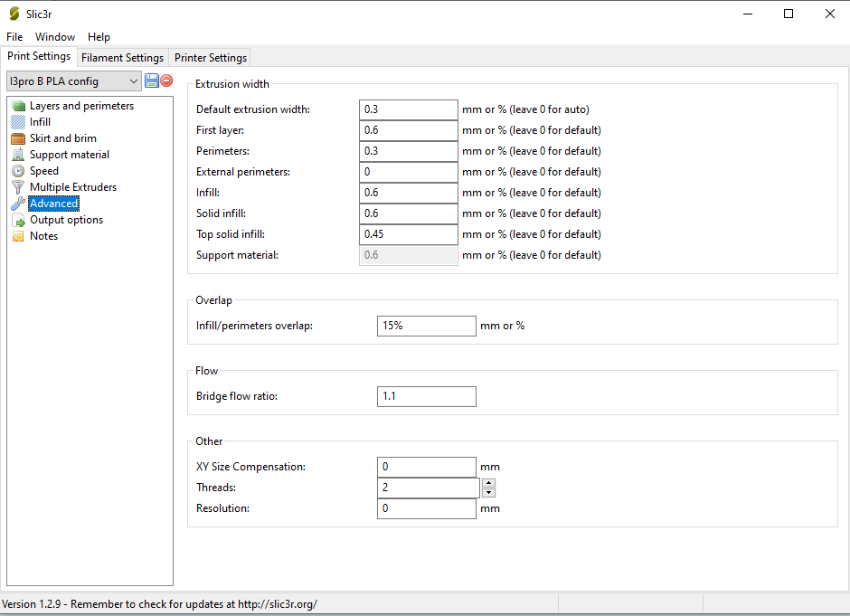Click the Bridge flow ratio field
This screenshot has width=850, height=616.
click(x=426, y=396)
